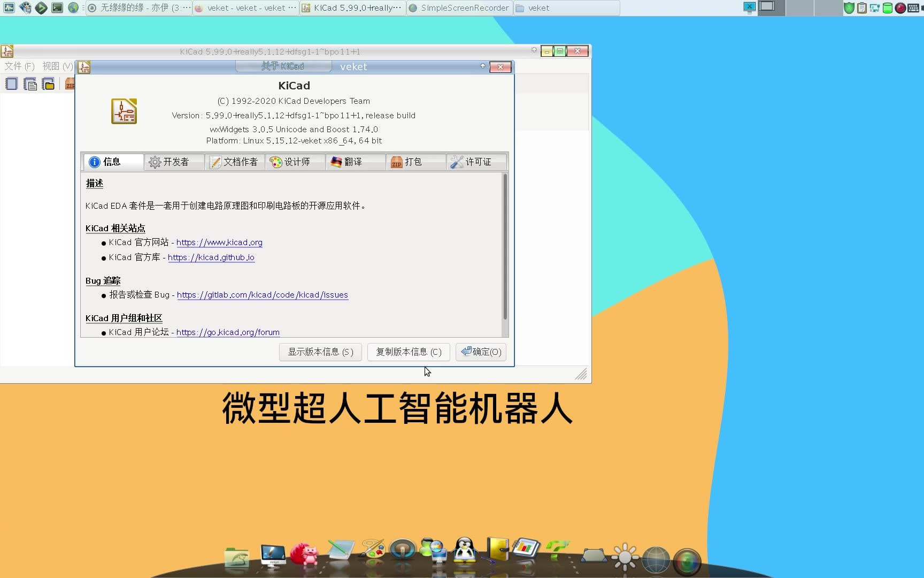The width and height of the screenshot is (924, 578).
Task: Open the 打包 tab
Action: tap(416, 162)
